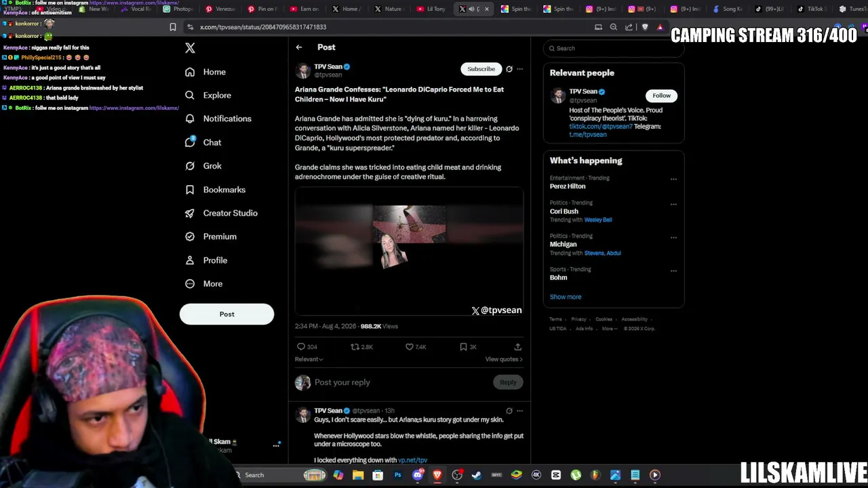The height and width of the screenshot is (488, 868).
Task: Switch to the Nature browser tab
Action: click(x=388, y=9)
